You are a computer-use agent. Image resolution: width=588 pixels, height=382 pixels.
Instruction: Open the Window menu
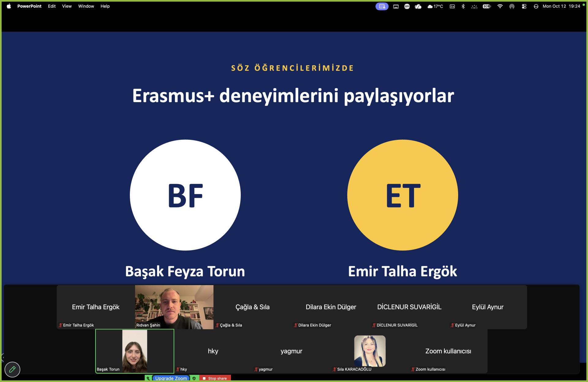[86, 6]
